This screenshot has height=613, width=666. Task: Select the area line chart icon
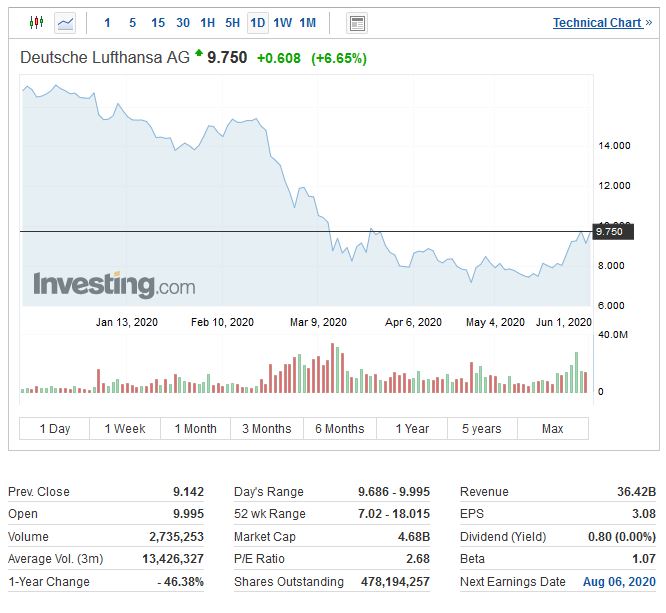coord(65,23)
